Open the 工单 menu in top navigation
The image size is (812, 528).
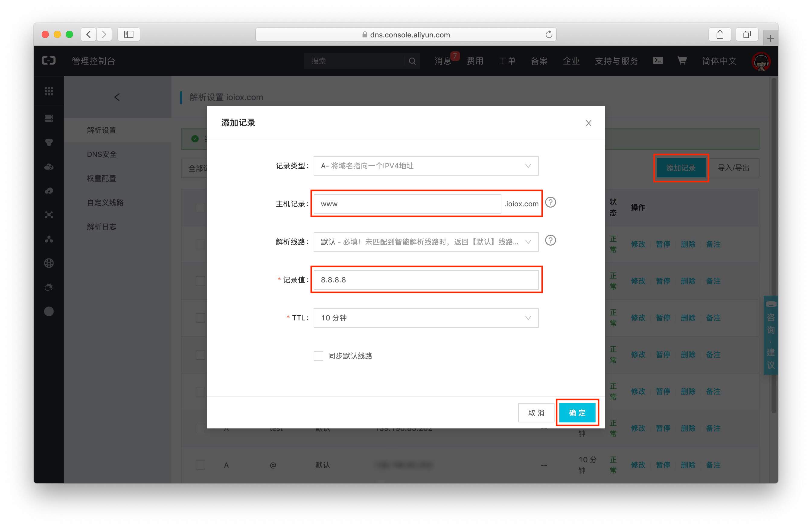pyautogui.click(x=507, y=61)
